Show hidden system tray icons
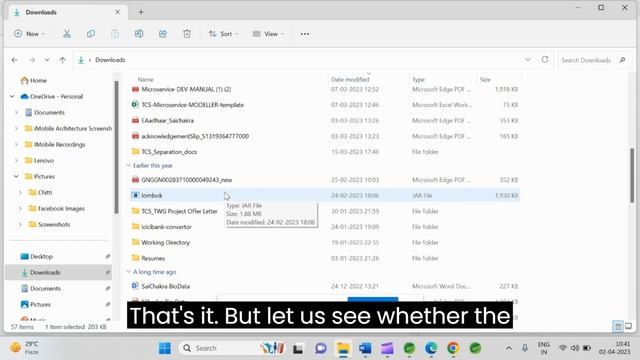This screenshot has width=640, height=360. pos(509,348)
